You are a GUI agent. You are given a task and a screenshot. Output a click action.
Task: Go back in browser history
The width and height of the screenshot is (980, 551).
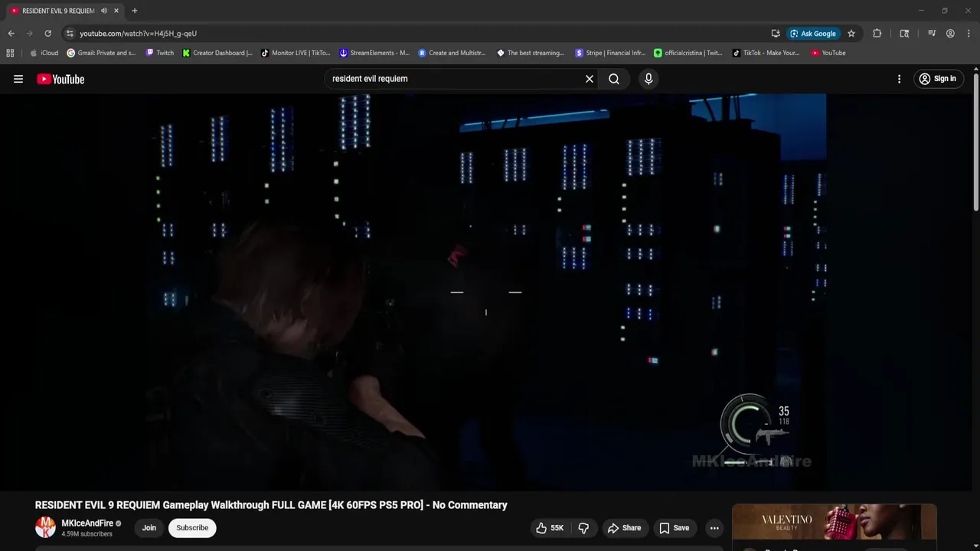click(11, 34)
